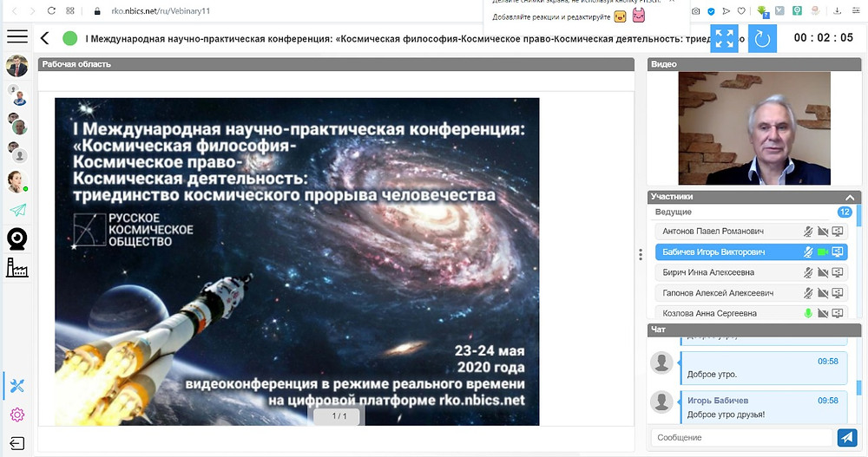Click the woman avatar with green dot
The image size is (868, 457).
(x=17, y=181)
